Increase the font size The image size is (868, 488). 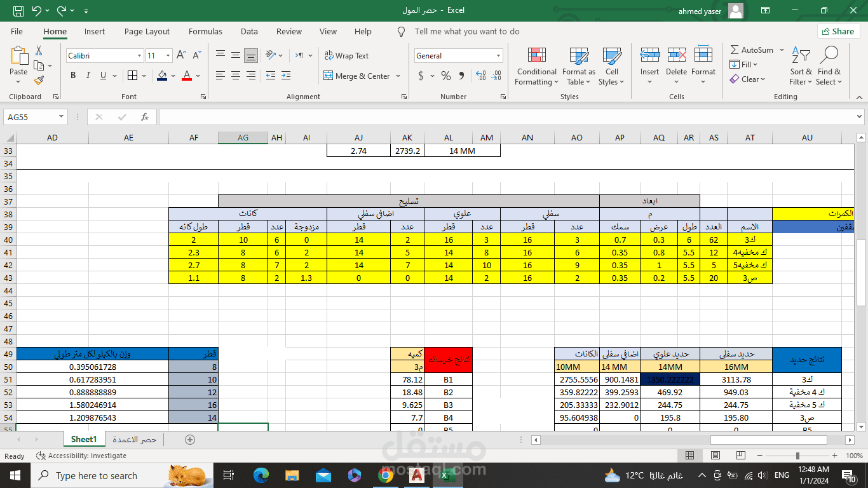coord(181,55)
